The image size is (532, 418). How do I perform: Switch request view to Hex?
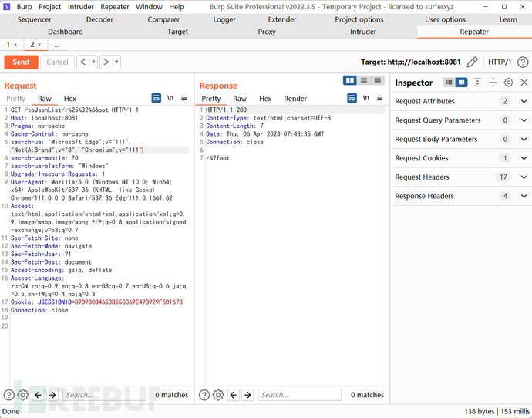pos(70,99)
